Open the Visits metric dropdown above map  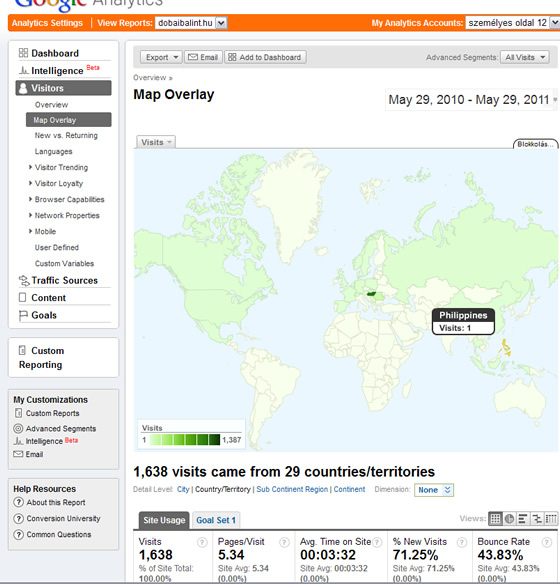click(156, 142)
